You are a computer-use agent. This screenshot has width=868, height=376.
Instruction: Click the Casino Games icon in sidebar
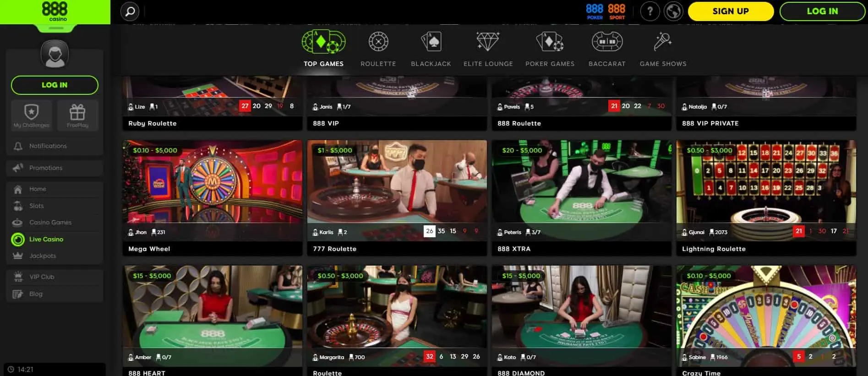[x=18, y=223]
